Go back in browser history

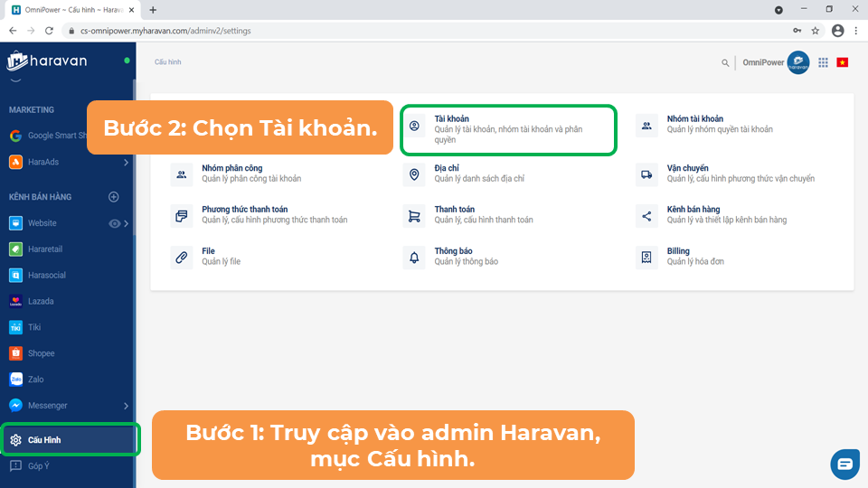(13, 31)
